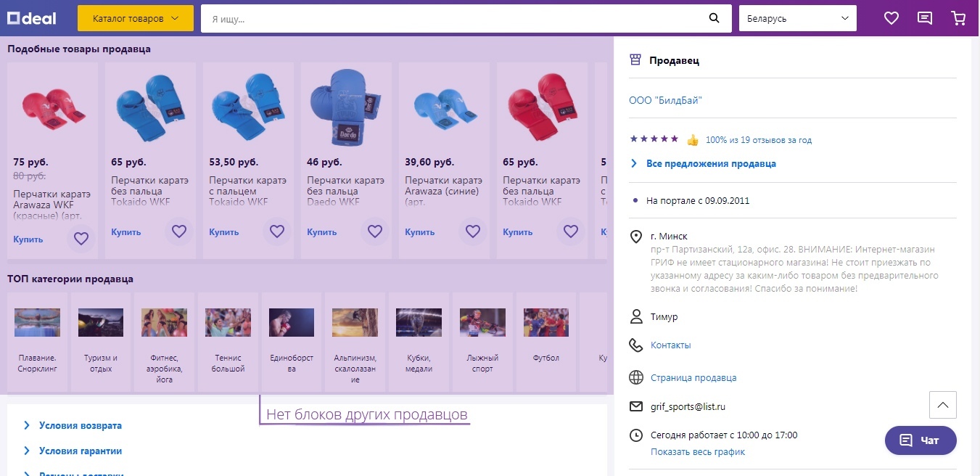The width and height of the screenshot is (980, 476).
Task: Buy the 39,60 руб. Arawaza gloves
Action: coord(420,232)
